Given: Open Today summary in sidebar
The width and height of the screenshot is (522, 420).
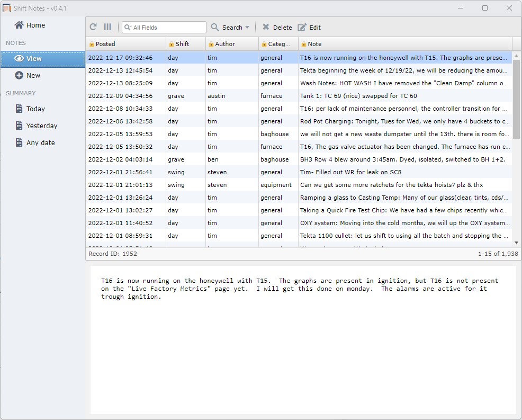Looking at the screenshot, I should click(x=35, y=109).
